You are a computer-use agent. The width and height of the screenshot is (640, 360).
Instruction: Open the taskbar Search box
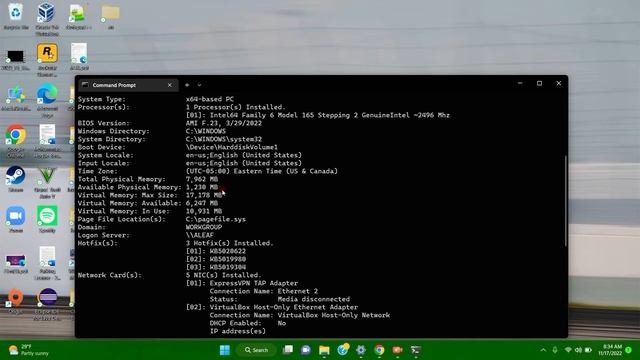[x=256, y=350]
